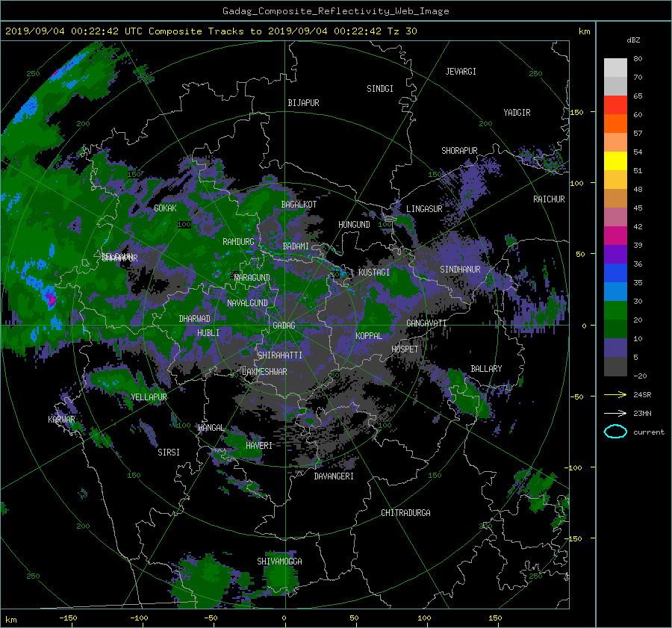672x628 pixels.
Task: Click the dark gray 5 dBZ swatch
Action: [x=615, y=366]
